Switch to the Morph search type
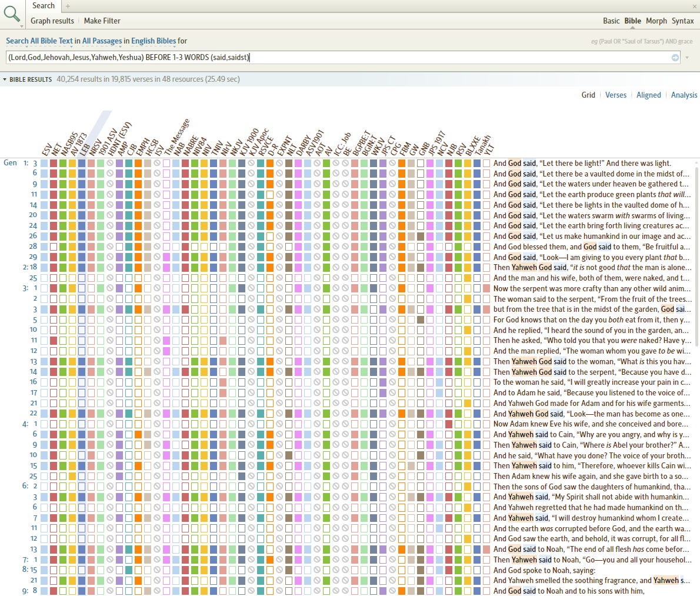 656,21
